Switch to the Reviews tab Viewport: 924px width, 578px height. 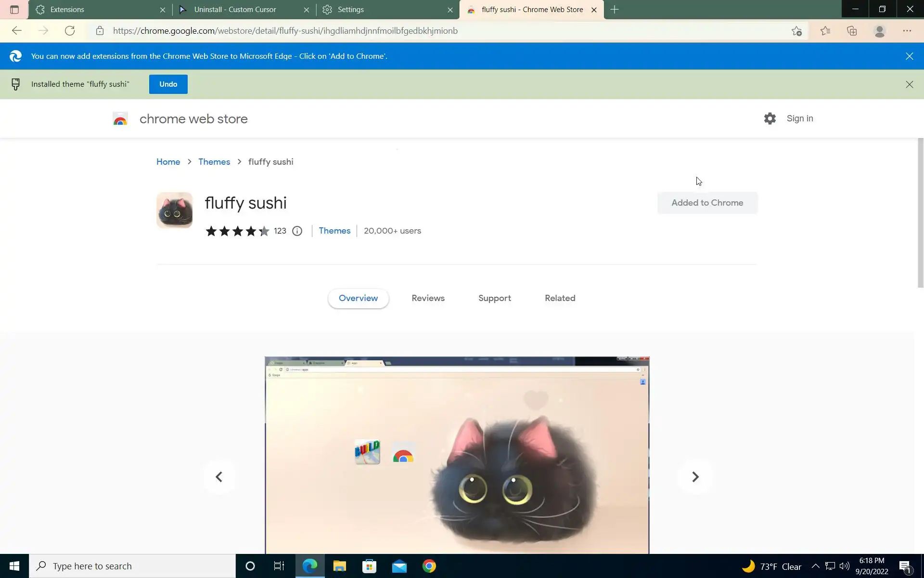428,298
